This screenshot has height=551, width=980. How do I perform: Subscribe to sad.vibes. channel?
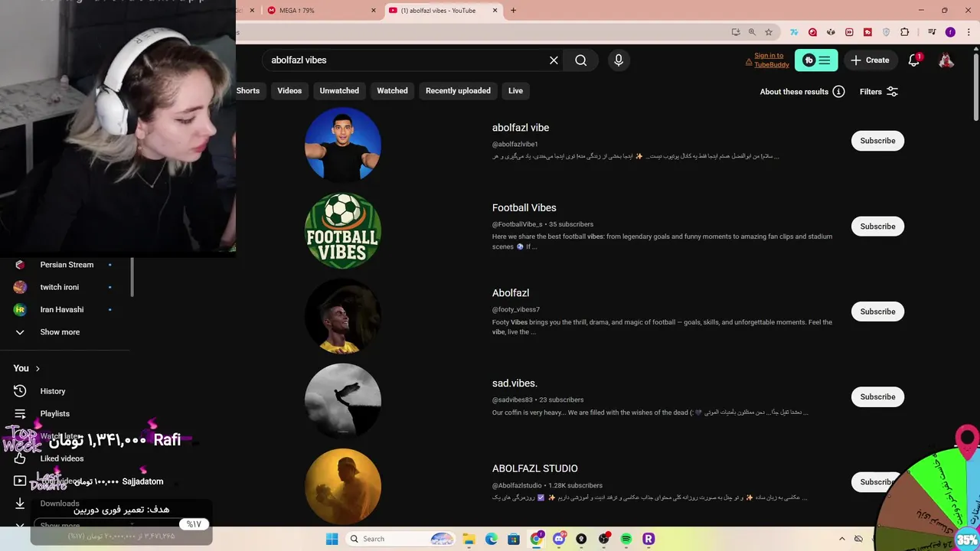point(877,397)
